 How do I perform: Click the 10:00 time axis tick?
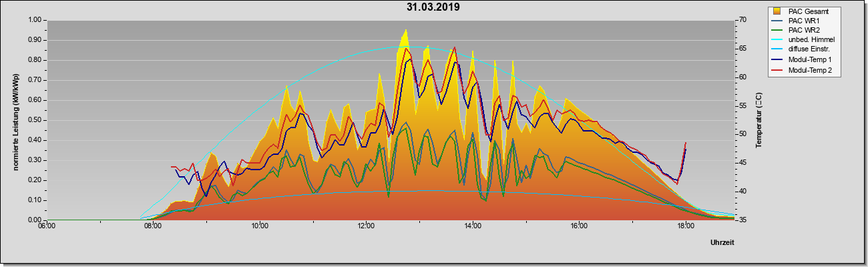point(260,226)
